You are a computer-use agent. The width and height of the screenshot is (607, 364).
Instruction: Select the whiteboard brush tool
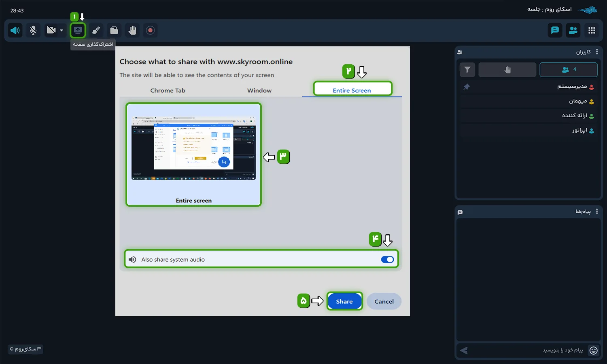(x=96, y=30)
